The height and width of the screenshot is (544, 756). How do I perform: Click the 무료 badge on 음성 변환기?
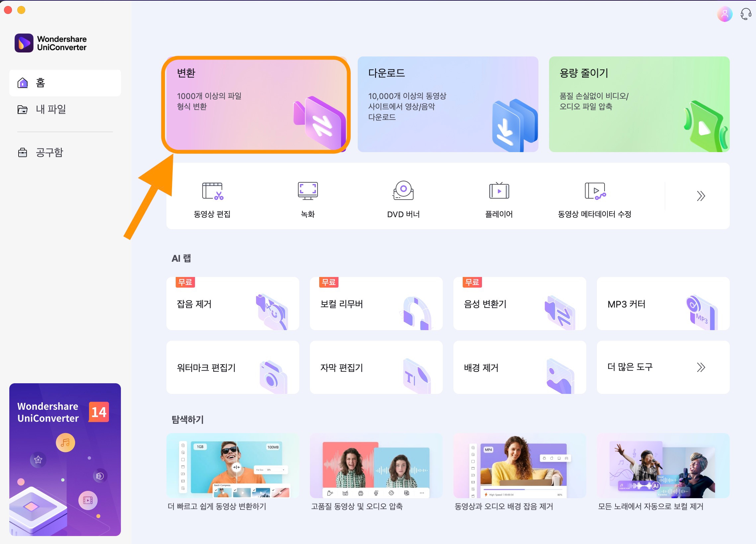(472, 282)
